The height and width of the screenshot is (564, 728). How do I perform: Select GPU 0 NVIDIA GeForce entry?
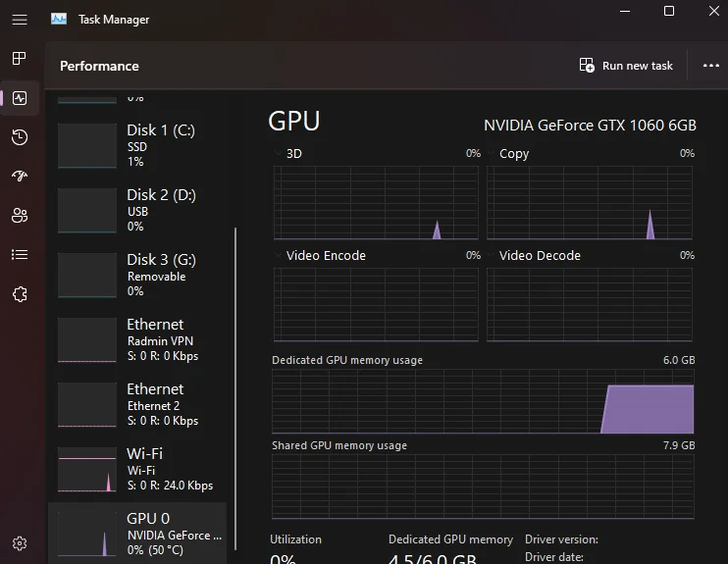(x=137, y=534)
